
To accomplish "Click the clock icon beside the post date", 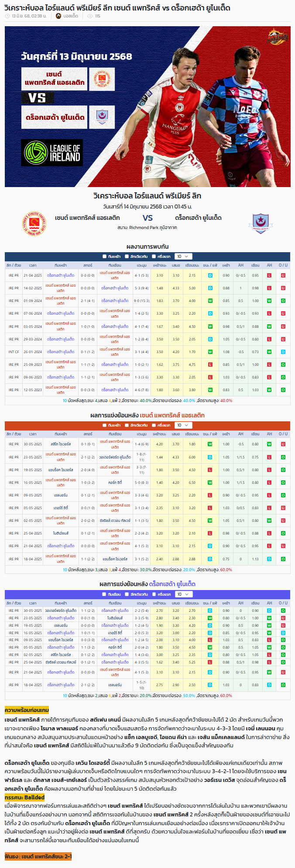I will [x=7, y=16].
